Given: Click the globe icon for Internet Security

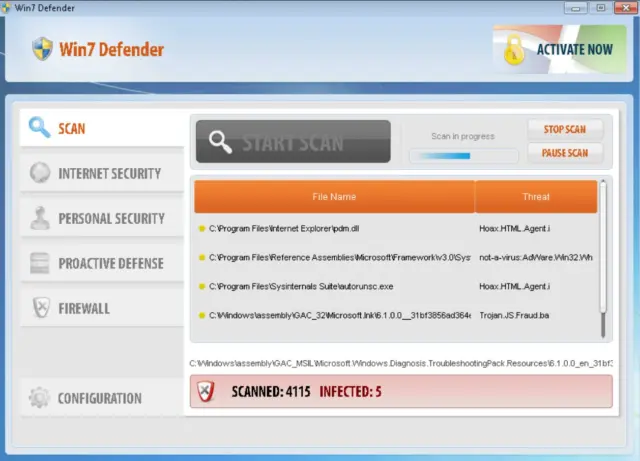Looking at the screenshot, I should (40, 172).
